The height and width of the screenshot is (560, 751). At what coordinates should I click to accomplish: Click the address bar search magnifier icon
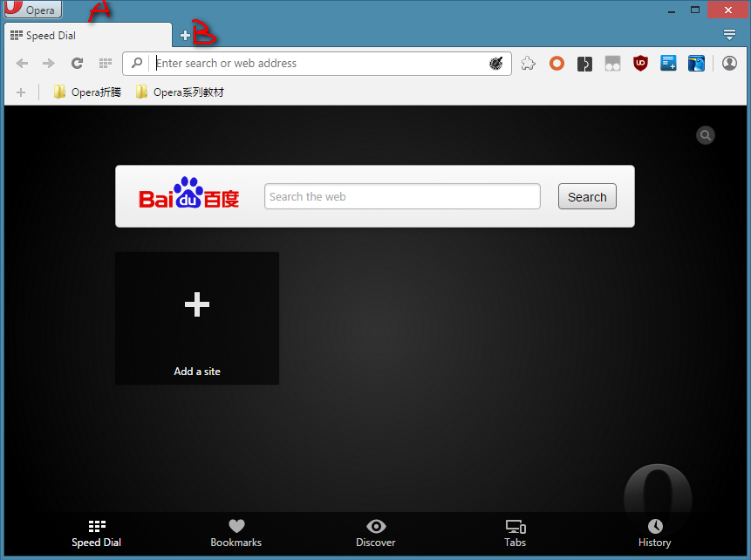137,63
